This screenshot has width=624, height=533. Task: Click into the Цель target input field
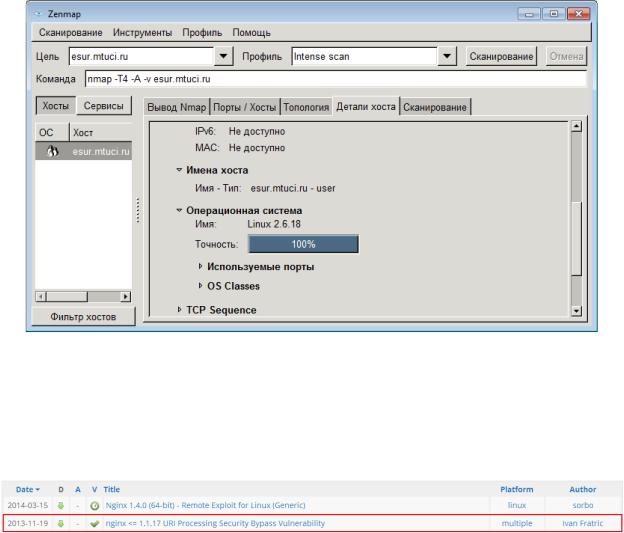(x=142, y=56)
